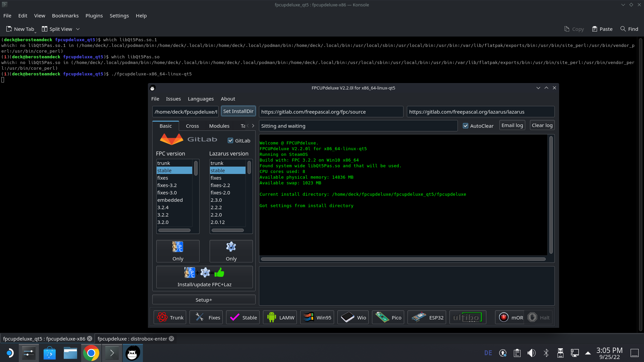Select the Win95 quick install button
This screenshot has height=362, width=644.
point(317,317)
